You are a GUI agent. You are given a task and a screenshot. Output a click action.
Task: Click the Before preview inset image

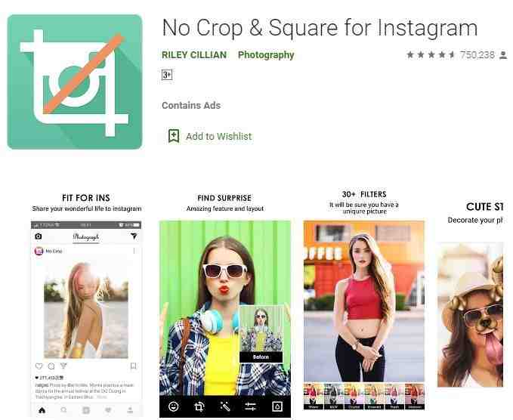(x=261, y=334)
